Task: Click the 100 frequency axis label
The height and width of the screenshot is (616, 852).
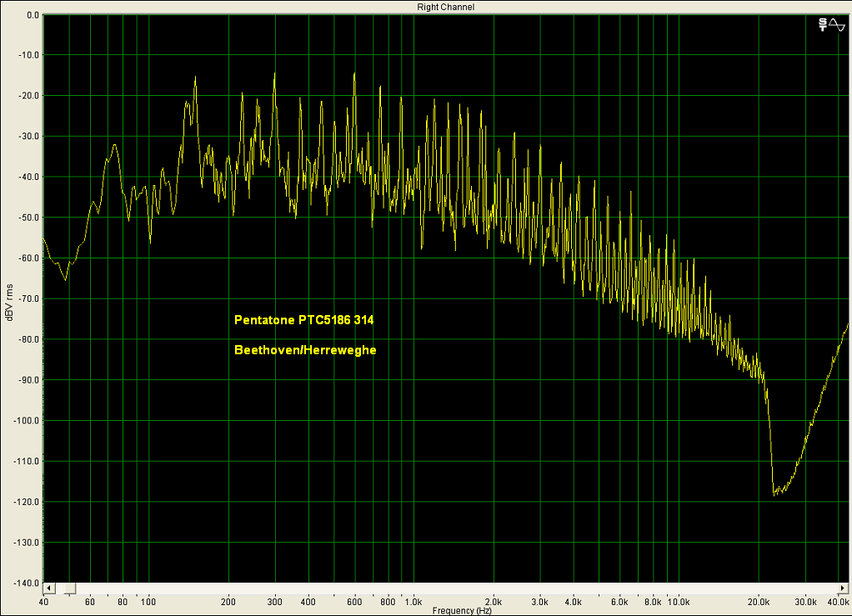Action: click(148, 602)
